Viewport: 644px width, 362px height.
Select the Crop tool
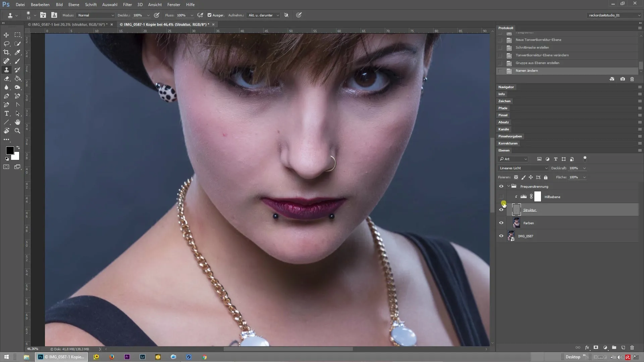pyautogui.click(x=6, y=52)
